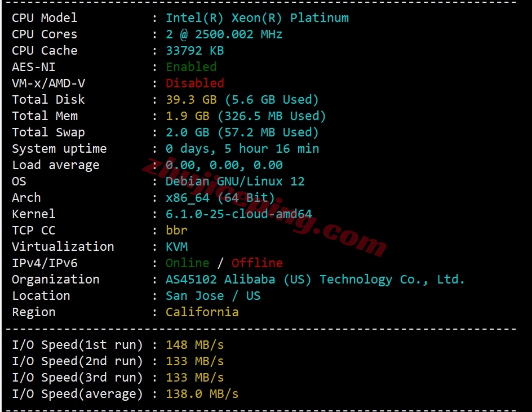Viewport: 532px width, 412px height.
Task: Select the 'CPU Model' label
Action: 45,17
